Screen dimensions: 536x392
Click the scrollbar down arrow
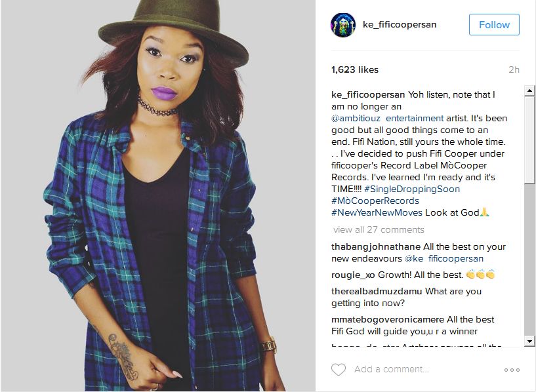tap(529, 341)
